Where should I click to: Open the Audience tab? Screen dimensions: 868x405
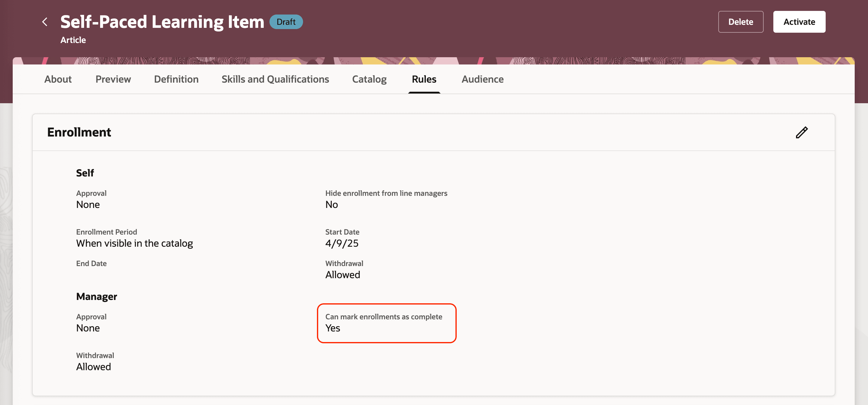pos(482,79)
